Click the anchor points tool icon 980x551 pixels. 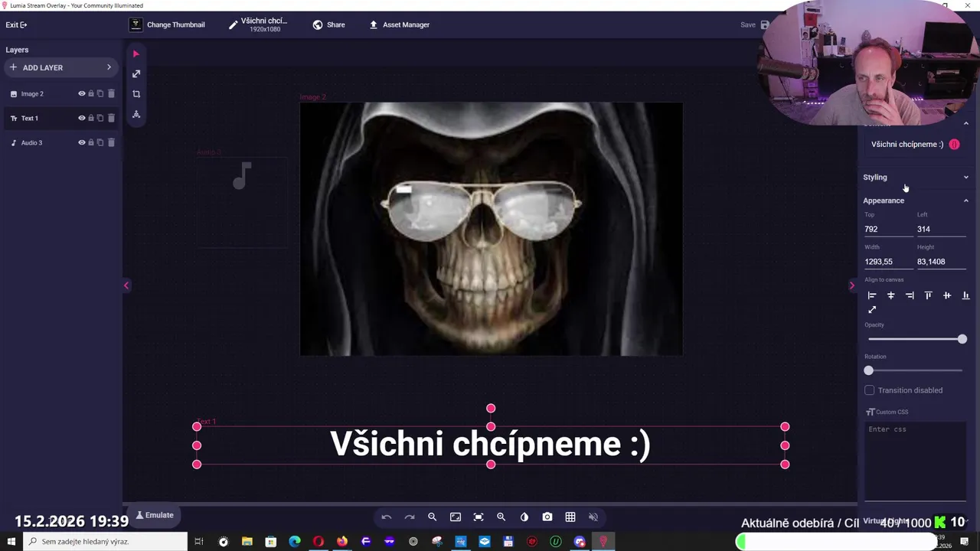point(136,114)
